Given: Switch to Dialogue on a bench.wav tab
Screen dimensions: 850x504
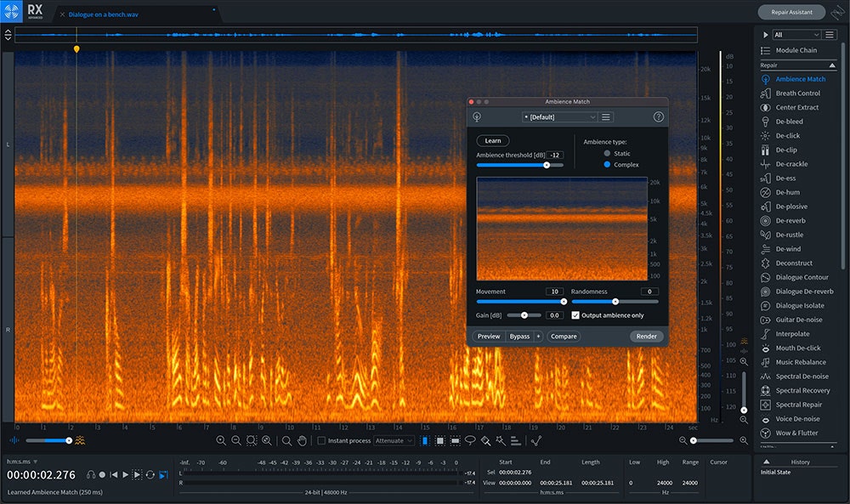Looking at the screenshot, I should point(103,14).
